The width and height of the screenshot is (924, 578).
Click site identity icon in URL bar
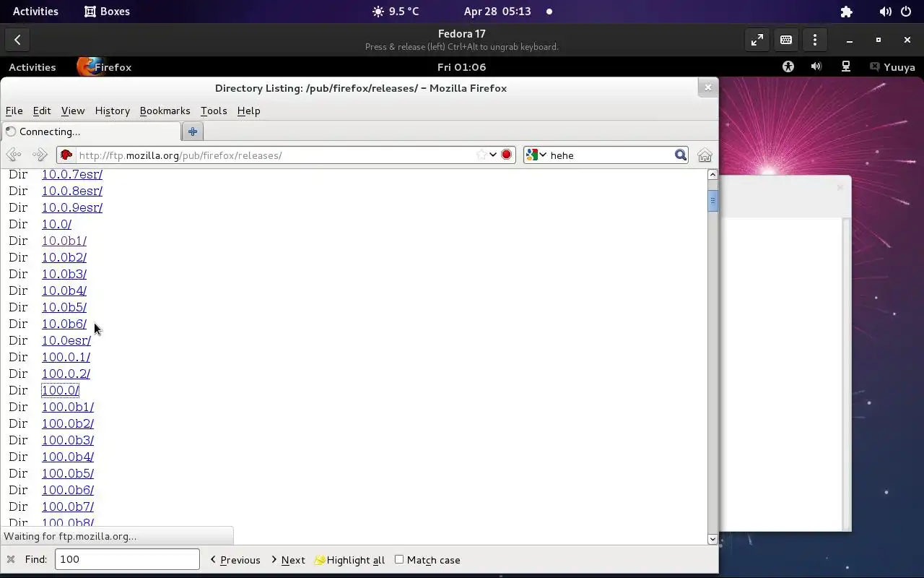(66, 155)
